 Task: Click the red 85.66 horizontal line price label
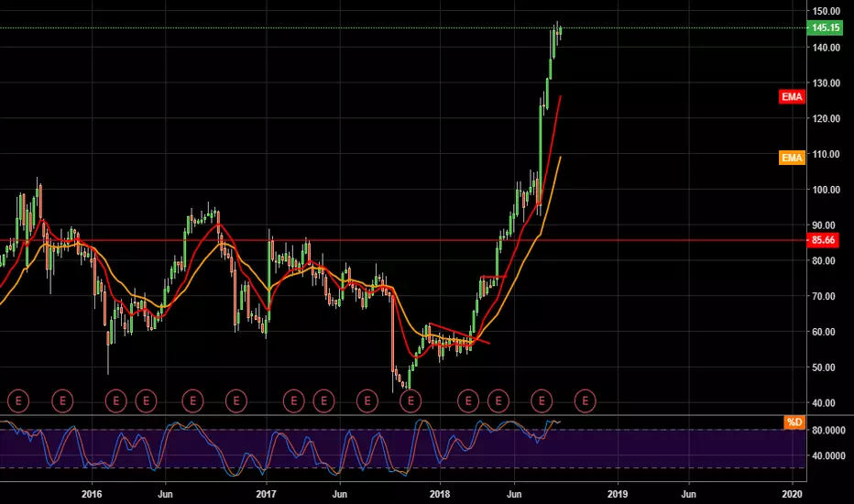pyautogui.click(x=823, y=240)
